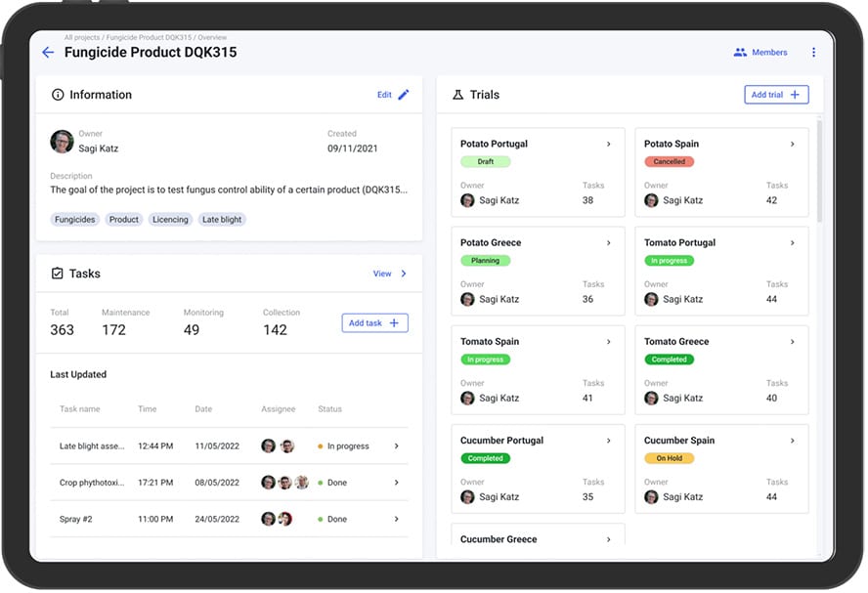
Task: Click the Add trial button
Action: click(x=776, y=95)
